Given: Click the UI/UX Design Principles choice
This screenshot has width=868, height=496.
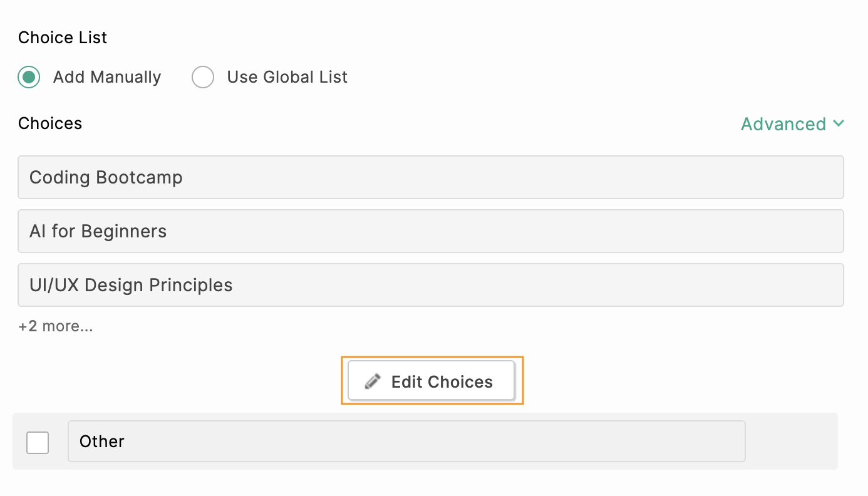Looking at the screenshot, I should (431, 285).
